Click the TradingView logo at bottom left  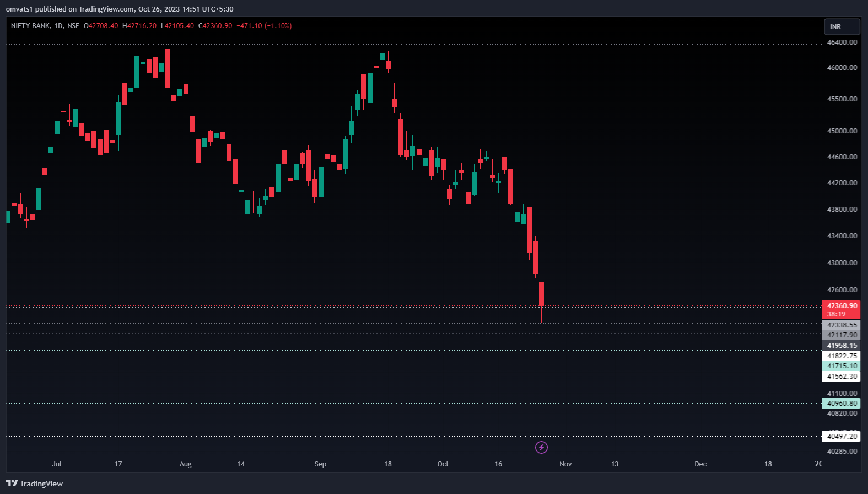coord(35,484)
